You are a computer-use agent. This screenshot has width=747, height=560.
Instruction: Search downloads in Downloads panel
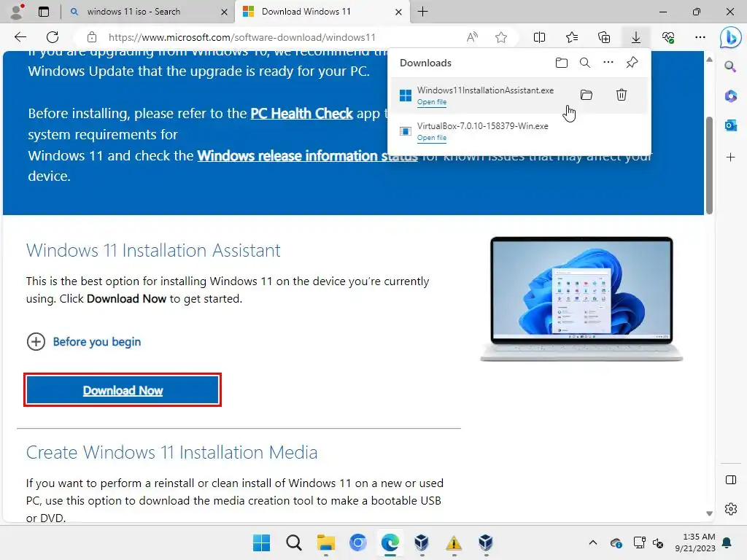[x=585, y=63]
